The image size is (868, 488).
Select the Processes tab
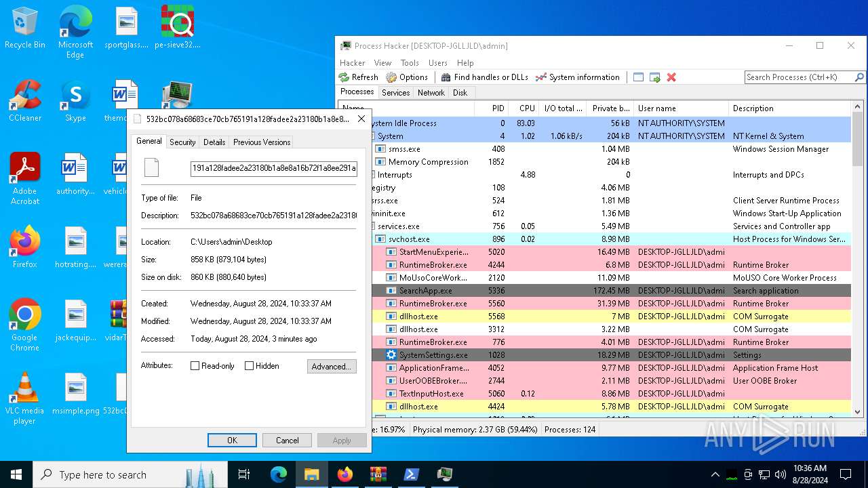(x=357, y=92)
